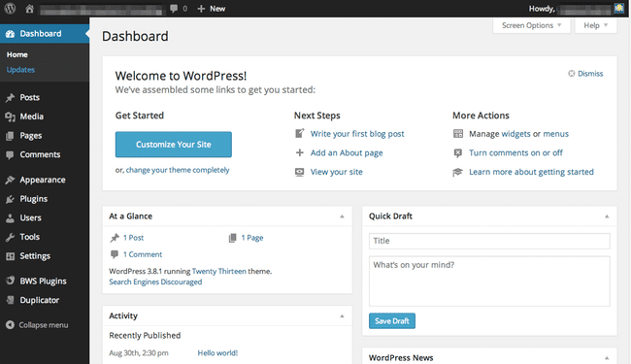Go to the Updates submenu
Image resolution: width=631 pixels, height=364 pixels.
tap(20, 70)
